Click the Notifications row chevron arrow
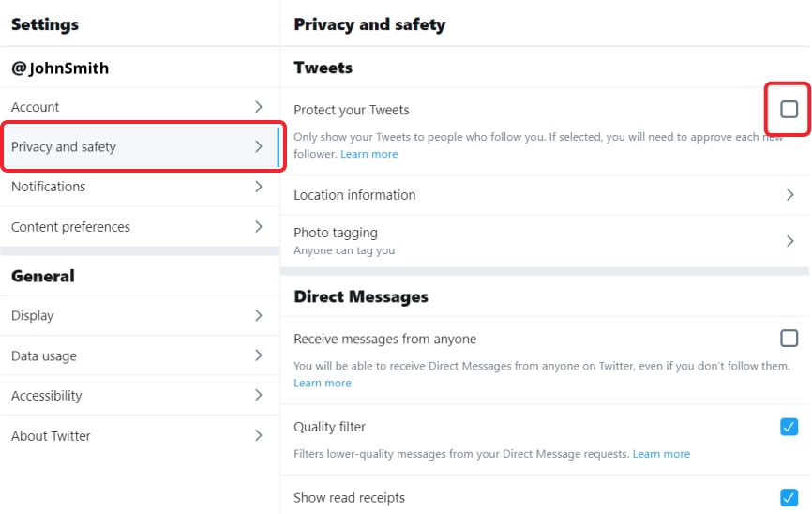Viewport: 812px width, 514px height. click(259, 187)
